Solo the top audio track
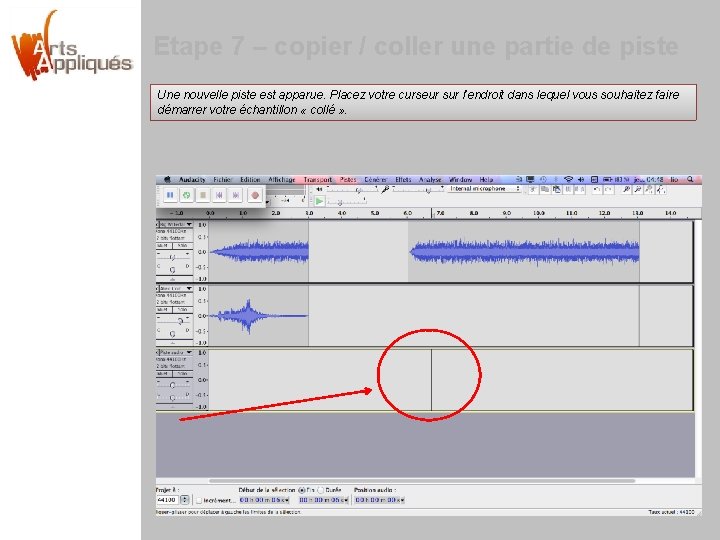 pyautogui.click(x=182, y=246)
